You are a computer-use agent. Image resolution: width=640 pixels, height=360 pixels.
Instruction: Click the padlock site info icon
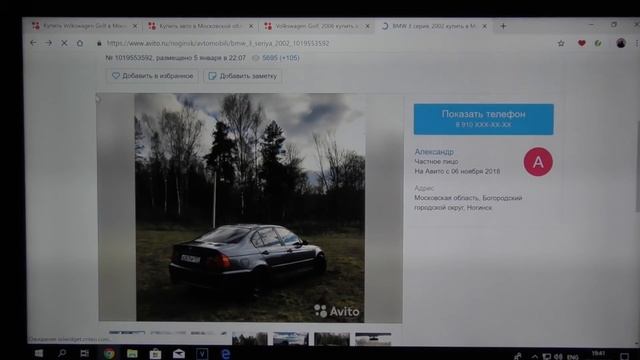[x=99, y=43]
